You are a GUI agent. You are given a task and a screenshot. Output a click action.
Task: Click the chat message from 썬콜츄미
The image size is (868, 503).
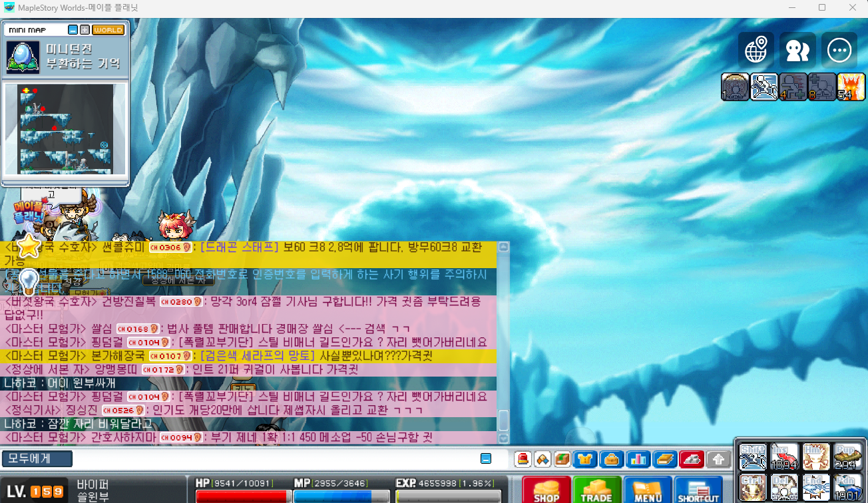point(248,255)
